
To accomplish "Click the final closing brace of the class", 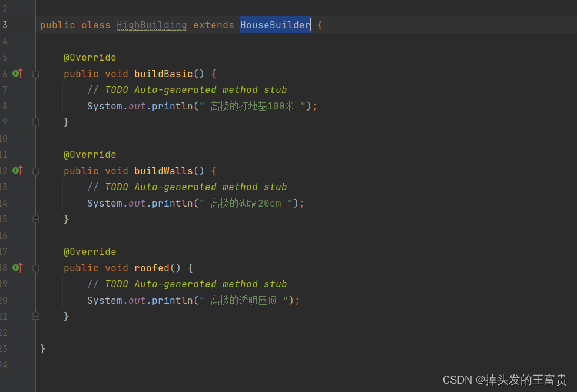I will pyautogui.click(x=42, y=348).
